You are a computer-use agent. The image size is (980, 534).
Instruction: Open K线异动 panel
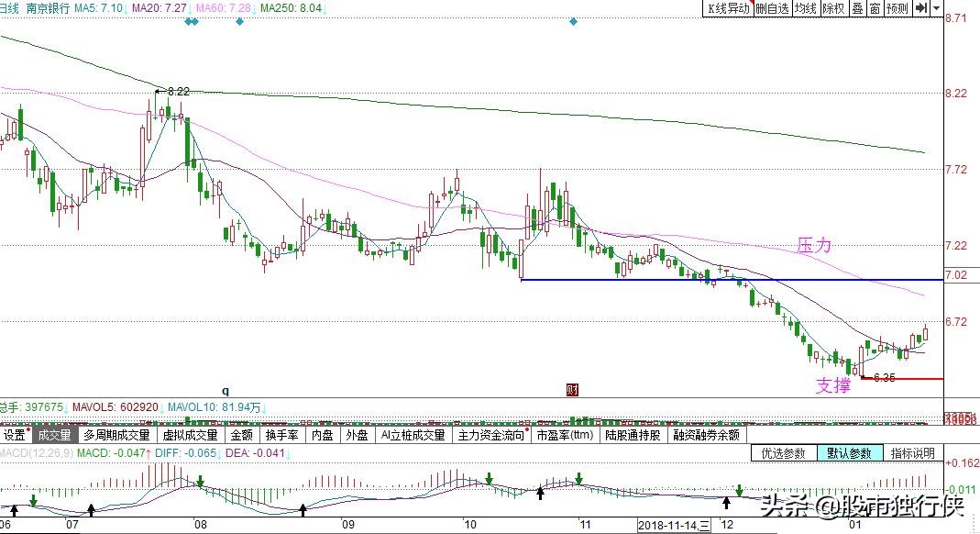click(x=728, y=8)
